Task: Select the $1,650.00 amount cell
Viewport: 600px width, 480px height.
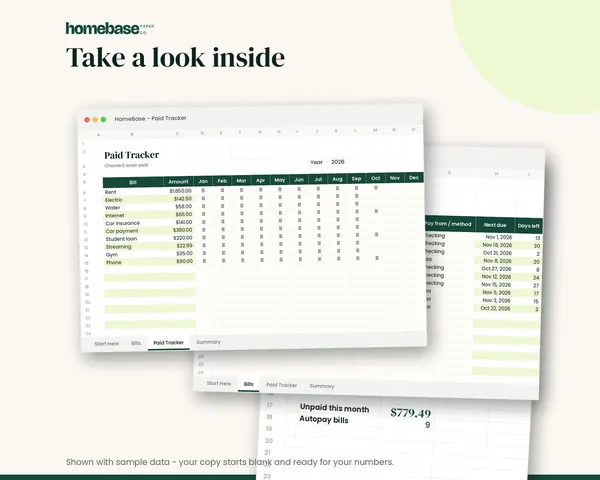Action: (x=179, y=191)
